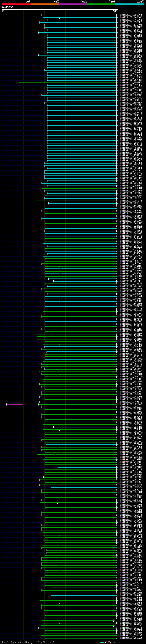Screen dimensions: 146x644
Task: Select the UniRef100_Q94DM9 label
Action: tap(131, 294)
